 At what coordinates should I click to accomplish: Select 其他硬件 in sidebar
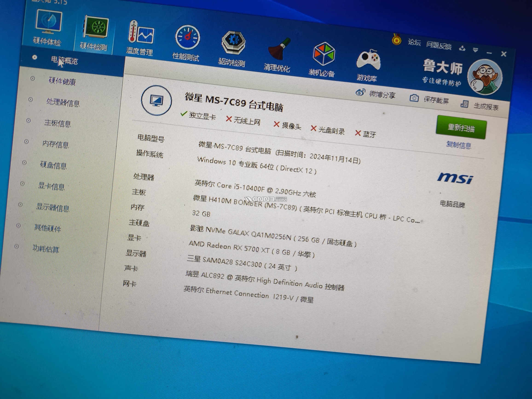click(48, 228)
